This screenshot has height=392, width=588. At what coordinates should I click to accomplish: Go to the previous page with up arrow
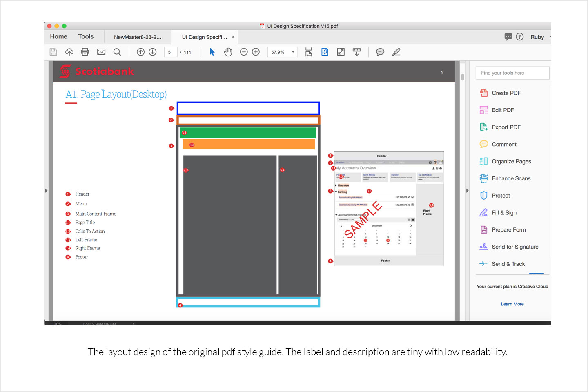tap(140, 52)
